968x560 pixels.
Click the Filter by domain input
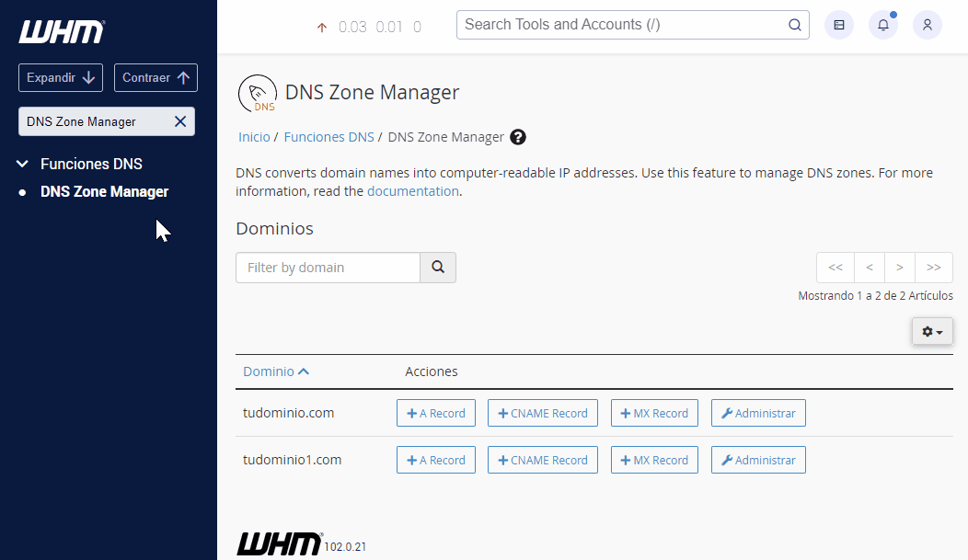pyautogui.click(x=328, y=267)
